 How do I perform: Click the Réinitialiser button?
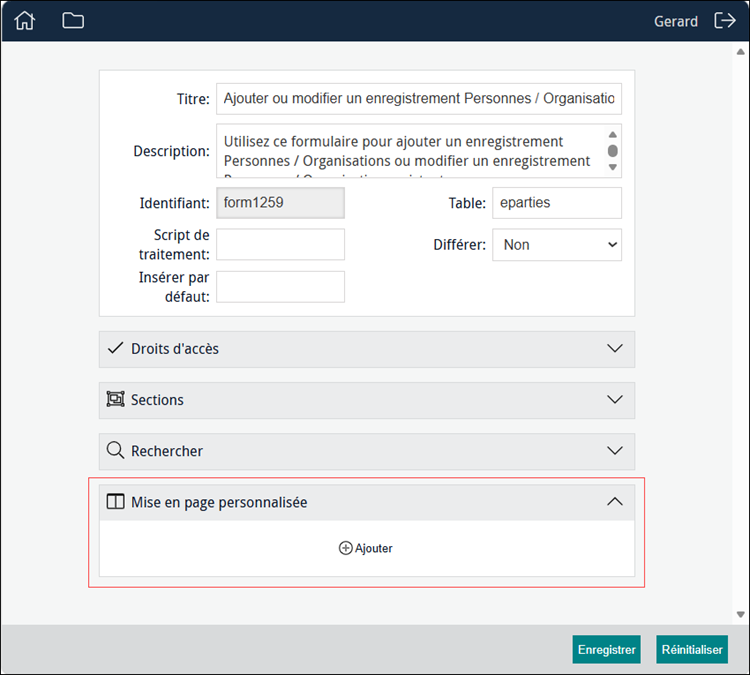click(692, 649)
